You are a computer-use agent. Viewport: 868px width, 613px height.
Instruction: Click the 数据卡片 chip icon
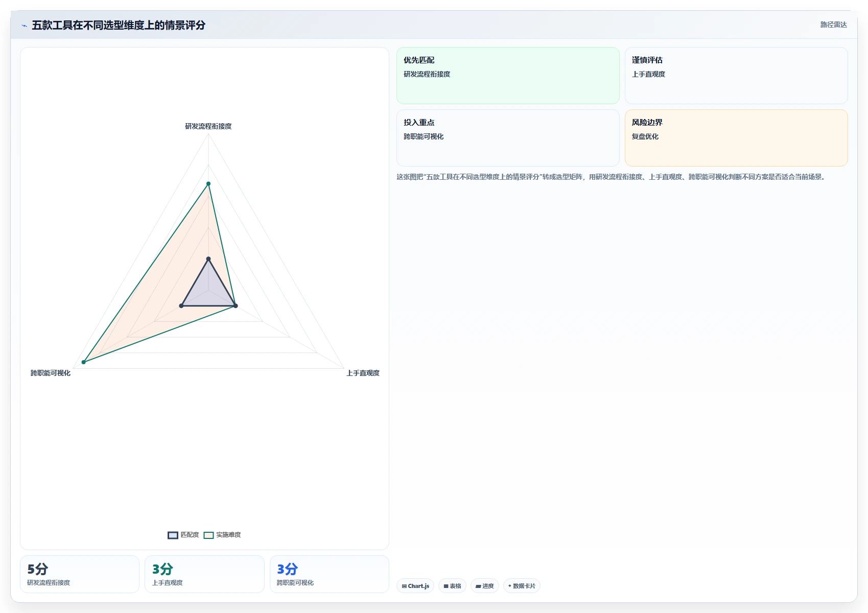coord(510,586)
